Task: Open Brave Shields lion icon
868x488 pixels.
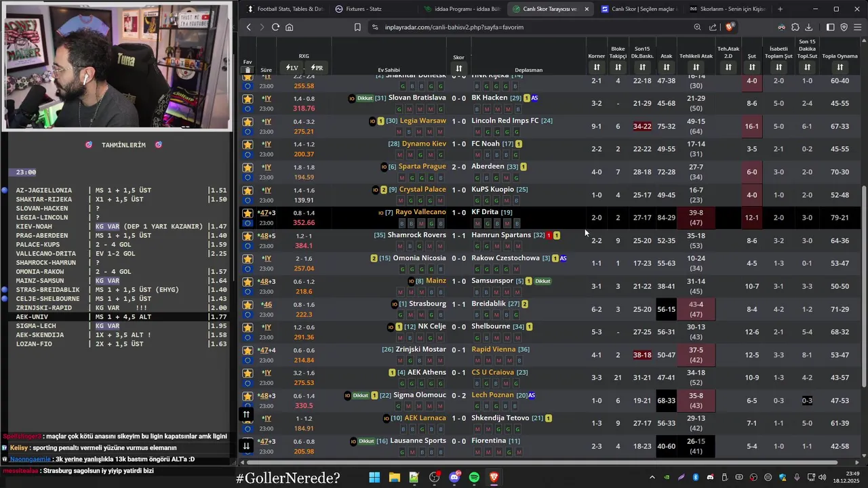Action: click(730, 27)
